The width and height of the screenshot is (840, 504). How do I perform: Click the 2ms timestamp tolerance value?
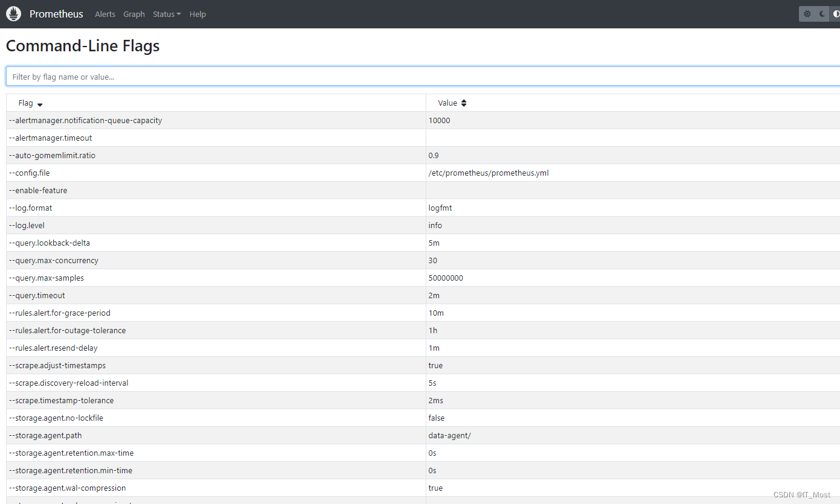436,401
